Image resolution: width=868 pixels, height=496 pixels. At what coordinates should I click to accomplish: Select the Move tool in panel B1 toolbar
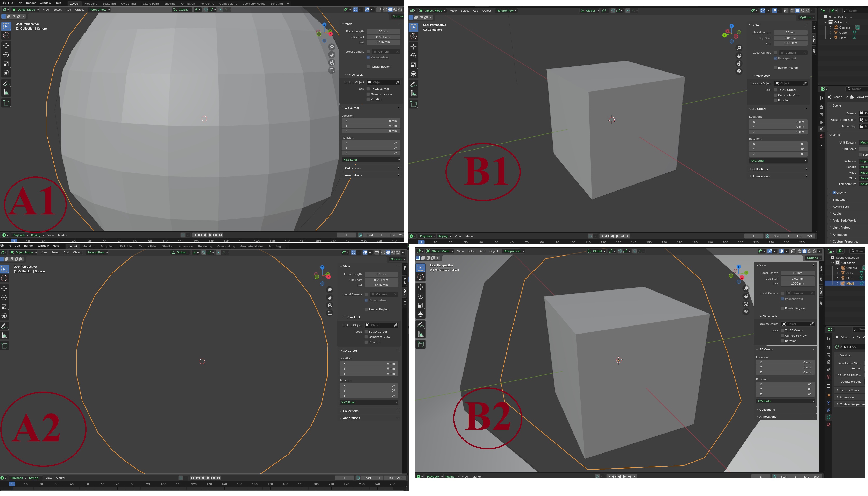(413, 47)
